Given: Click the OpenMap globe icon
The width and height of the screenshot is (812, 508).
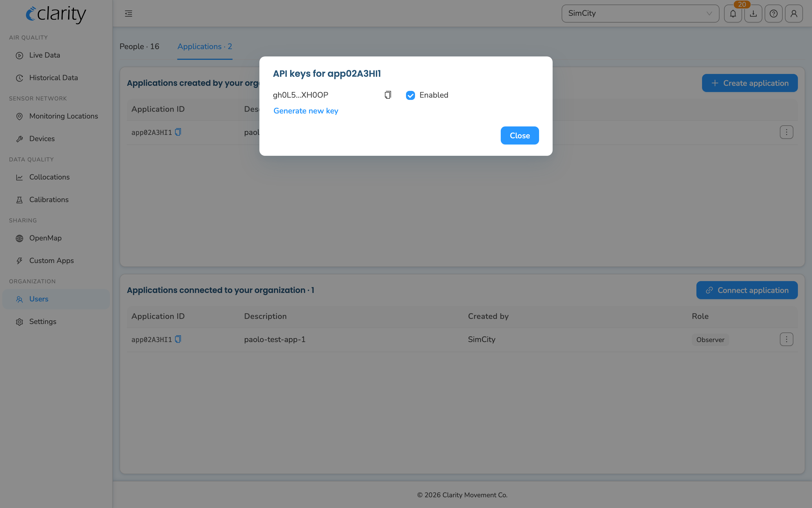Looking at the screenshot, I should (19, 238).
